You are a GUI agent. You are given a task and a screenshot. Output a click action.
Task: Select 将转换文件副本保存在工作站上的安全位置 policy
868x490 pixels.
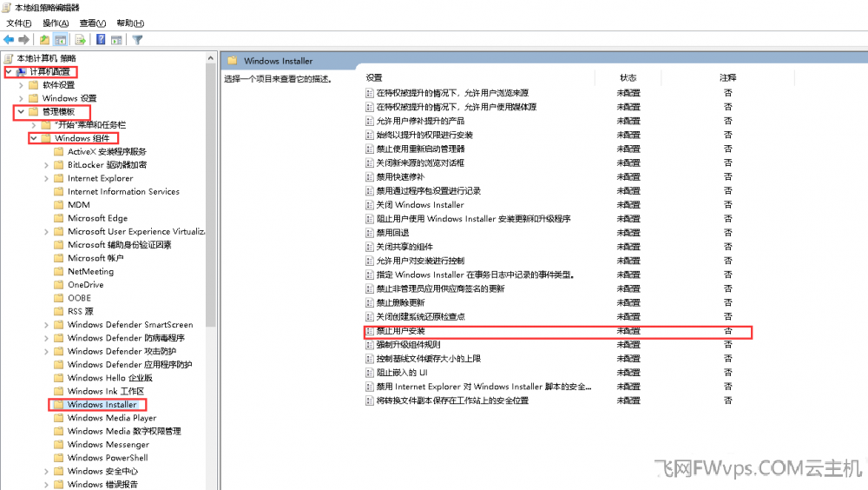[453, 401]
